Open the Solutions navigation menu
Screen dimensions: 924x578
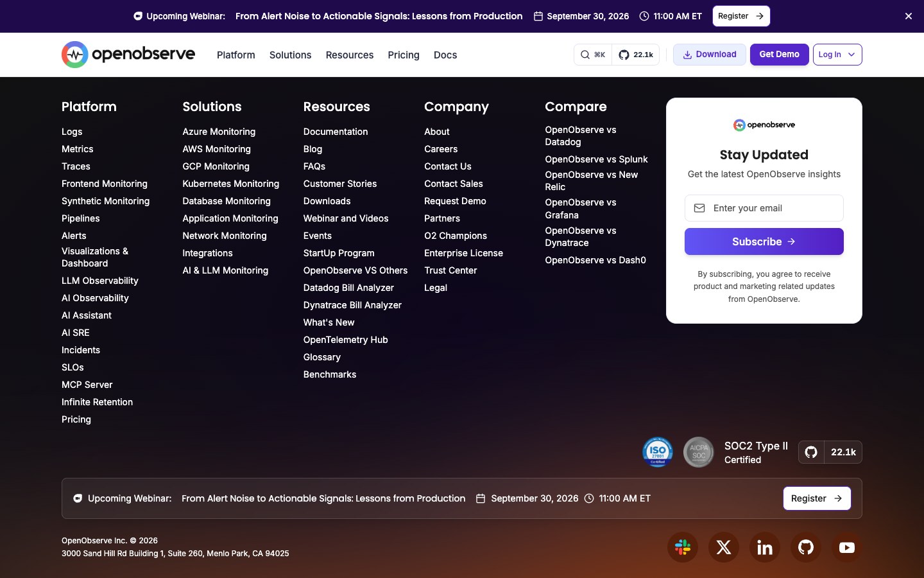291,55
